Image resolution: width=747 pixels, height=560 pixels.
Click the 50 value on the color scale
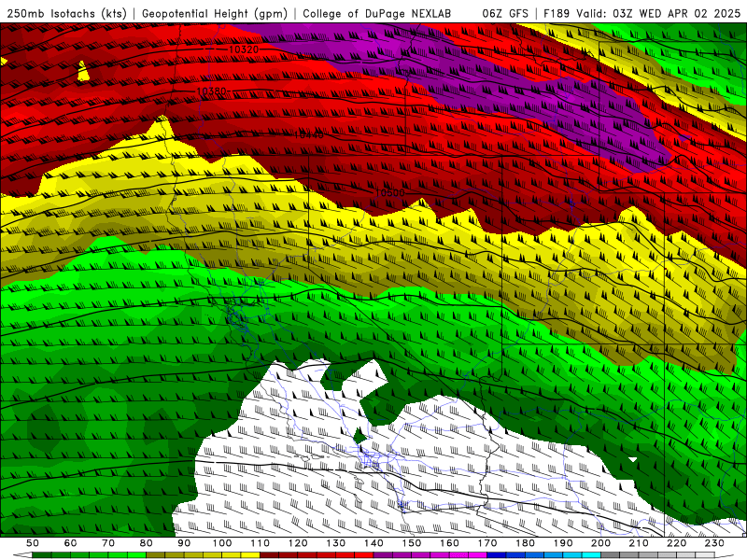click(x=33, y=543)
